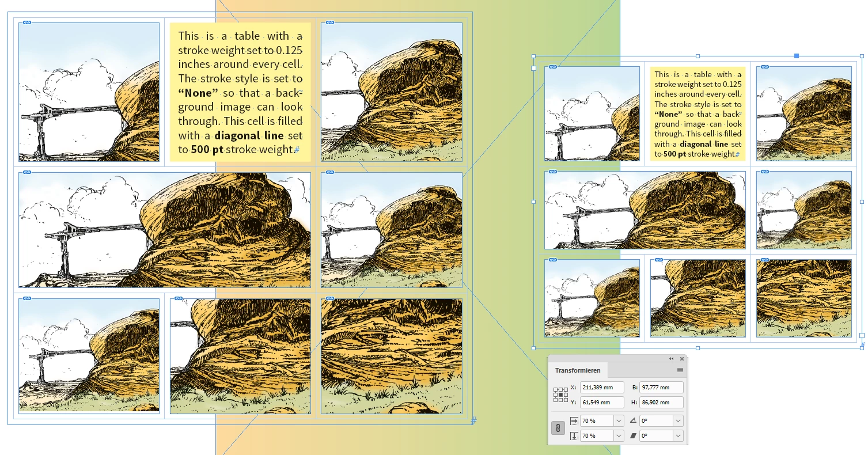868x455 pixels.
Task: Collapse the Transformieren panel to icons
Action: point(671,358)
